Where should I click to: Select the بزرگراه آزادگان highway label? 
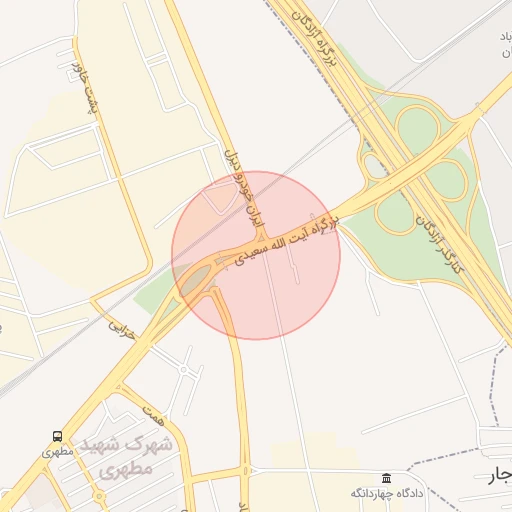314,38
